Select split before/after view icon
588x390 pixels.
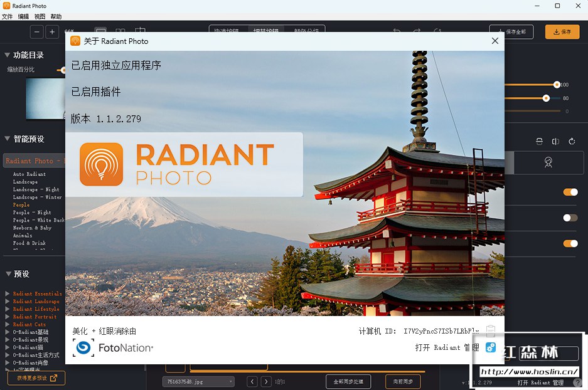120,29
